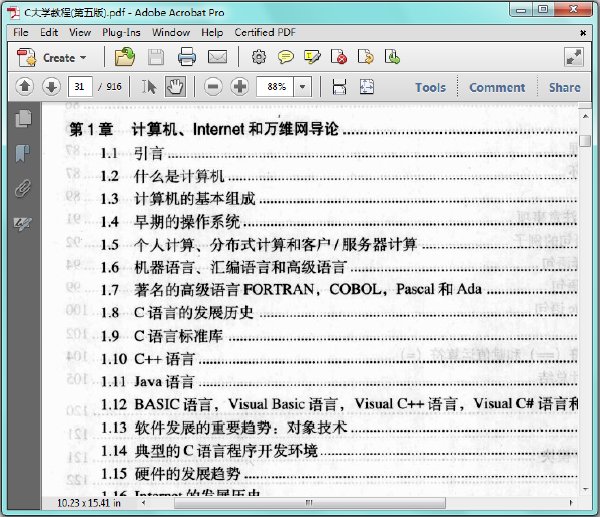Close the document with menu bar x

(x=583, y=33)
